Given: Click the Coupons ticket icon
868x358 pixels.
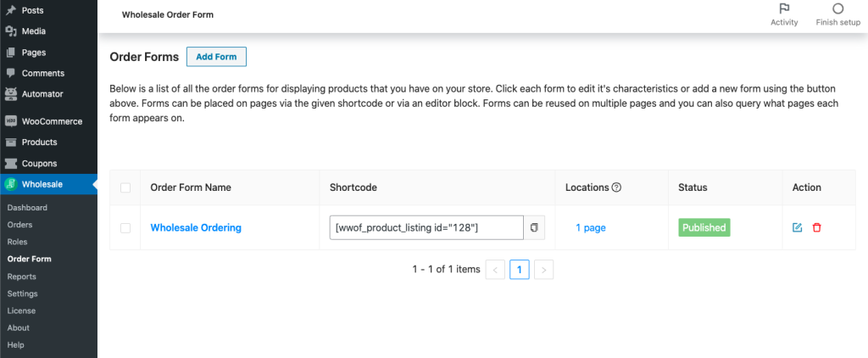Looking at the screenshot, I should (10, 164).
